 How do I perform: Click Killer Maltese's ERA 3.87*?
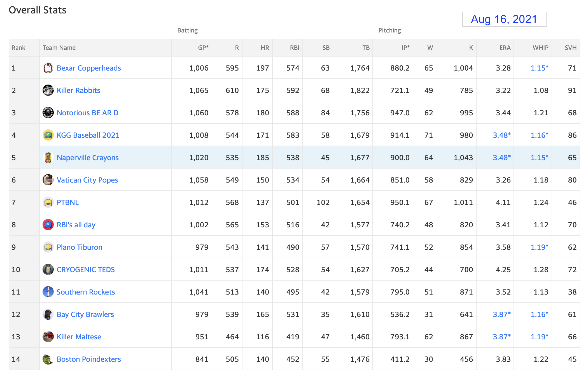(x=502, y=337)
